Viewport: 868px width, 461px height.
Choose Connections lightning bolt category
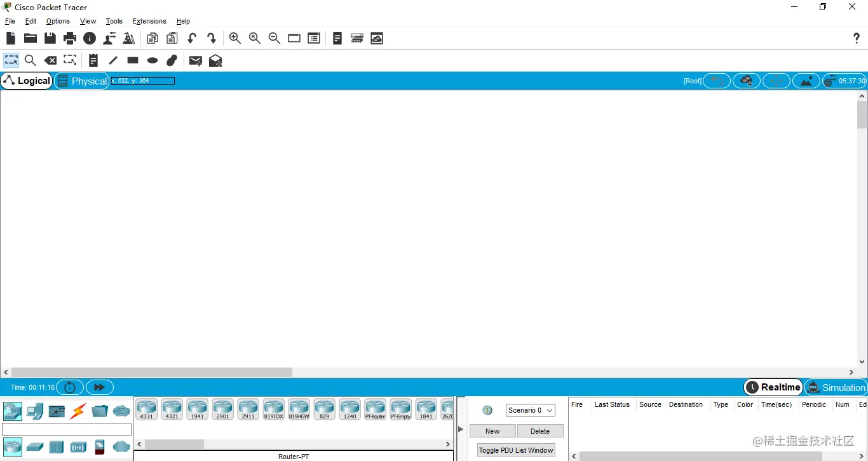pyautogui.click(x=78, y=411)
